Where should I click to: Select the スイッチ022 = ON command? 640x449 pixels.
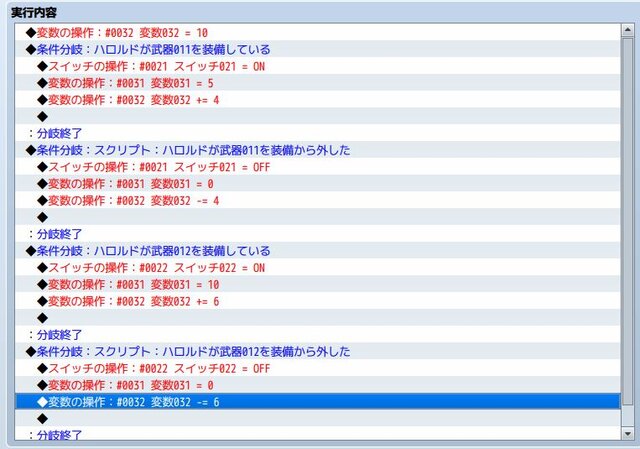click(318, 267)
